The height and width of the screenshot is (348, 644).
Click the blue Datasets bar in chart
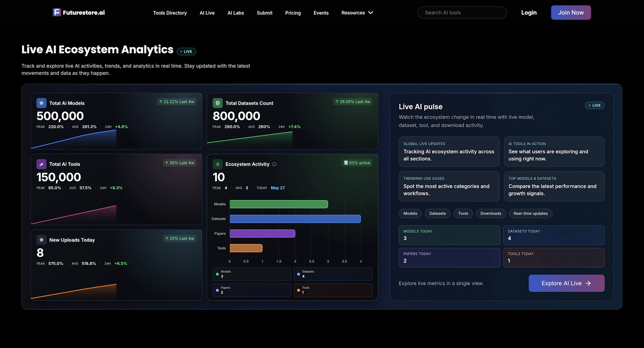pyautogui.click(x=295, y=219)
